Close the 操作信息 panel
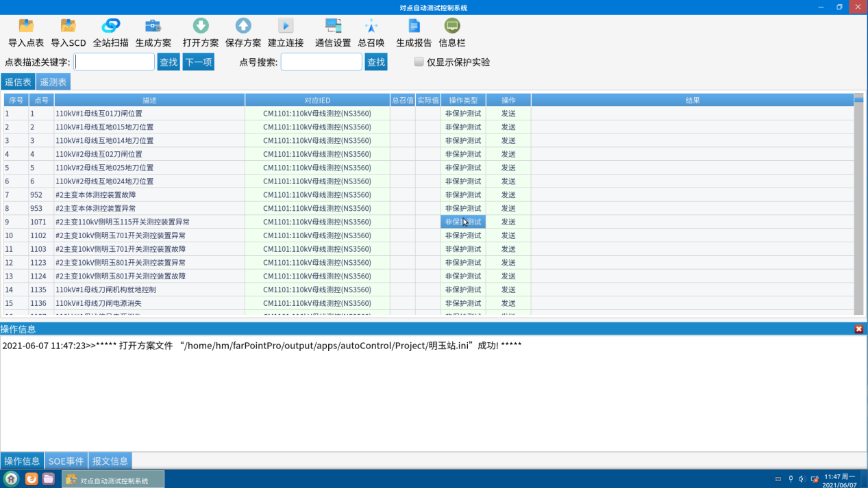Viewport: 868px width, 488px height. click(x=858, y=329)
